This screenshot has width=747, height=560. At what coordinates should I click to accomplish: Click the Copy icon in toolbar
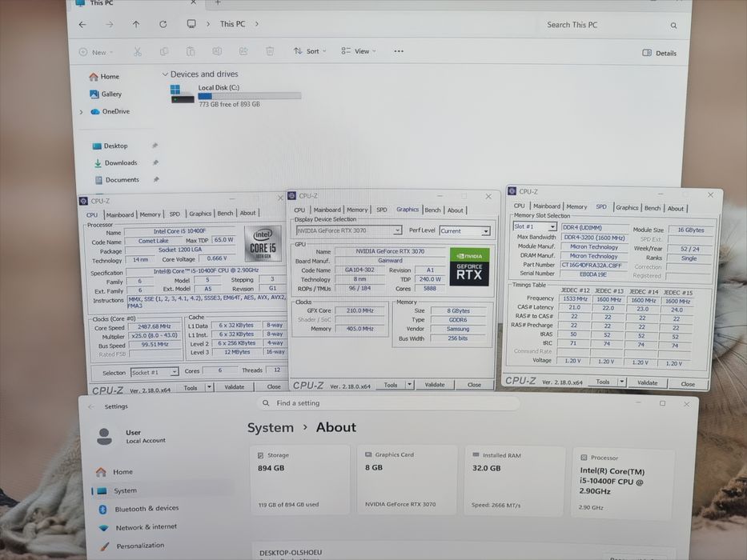coord(164,51)
